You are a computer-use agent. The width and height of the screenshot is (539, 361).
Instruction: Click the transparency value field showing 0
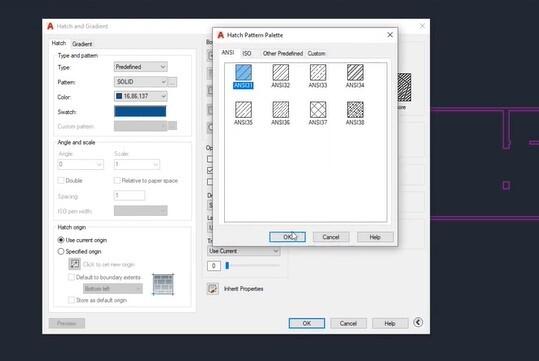tap(214, 266)
